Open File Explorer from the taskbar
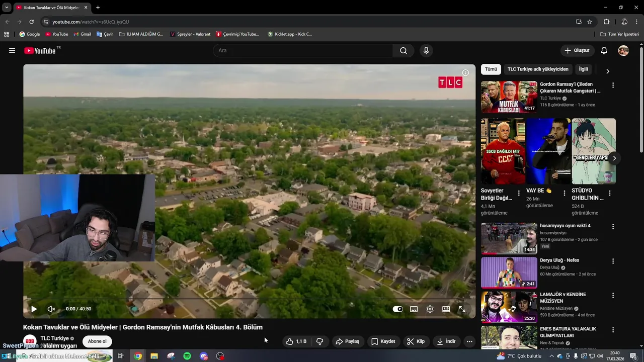Viewport: 644px width, 362px height. point(154,356)
